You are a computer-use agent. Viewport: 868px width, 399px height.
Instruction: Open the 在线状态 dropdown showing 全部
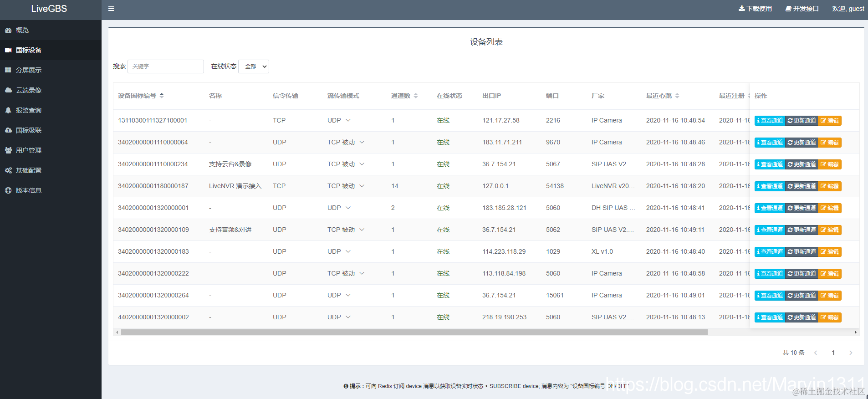254,66
